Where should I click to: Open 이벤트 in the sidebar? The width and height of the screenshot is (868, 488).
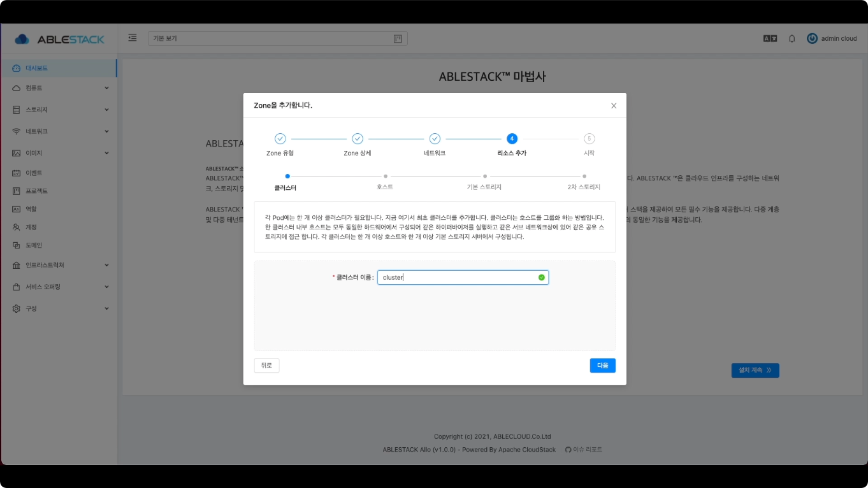59,173
